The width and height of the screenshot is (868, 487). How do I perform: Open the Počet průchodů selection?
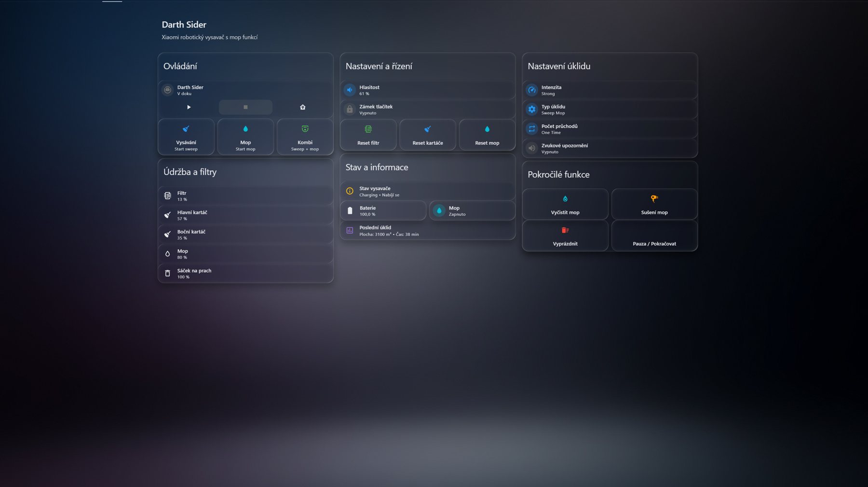point(610,129)
